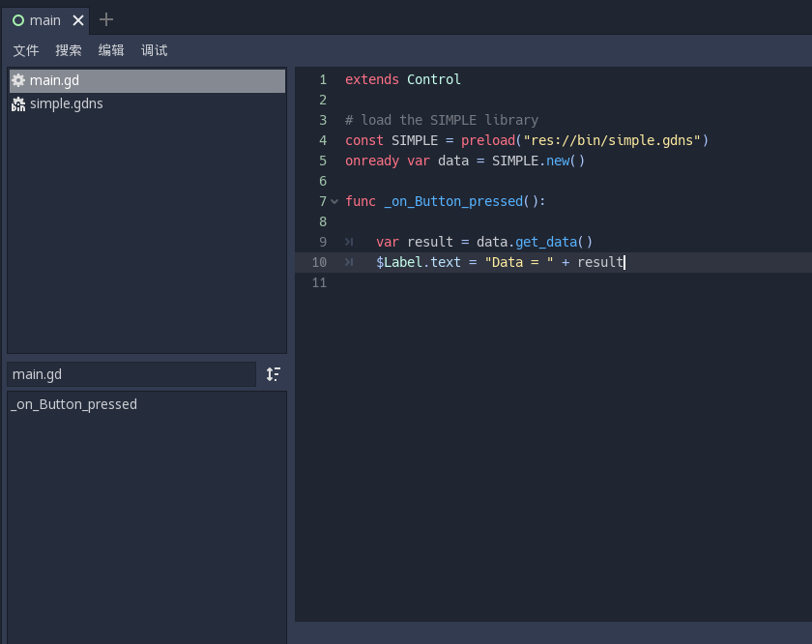Close the main tab with its X button

[78, 19]
